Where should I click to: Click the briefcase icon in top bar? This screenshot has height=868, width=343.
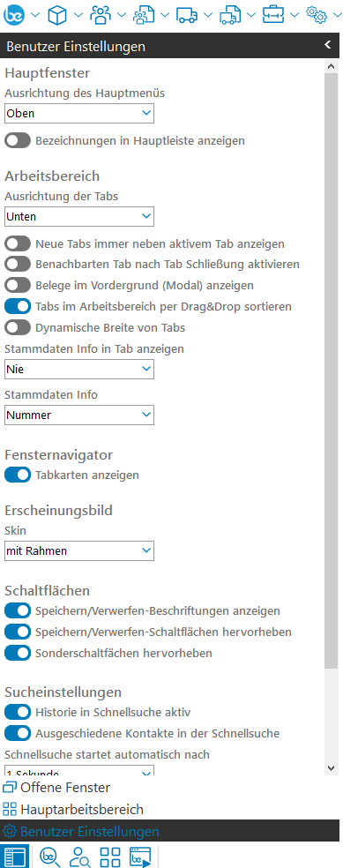(x=273, y=15)
